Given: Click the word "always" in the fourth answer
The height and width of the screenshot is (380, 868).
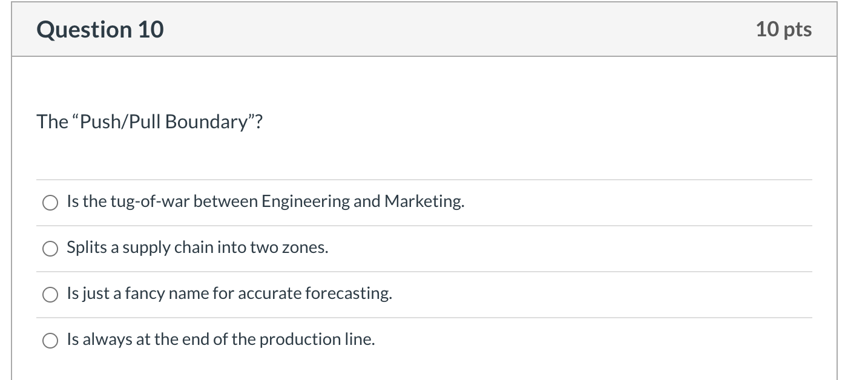Looking at the screenshot, I should tap(108, 339).
